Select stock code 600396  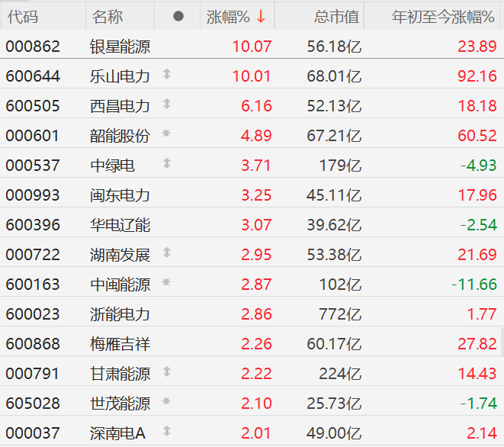coord(33,225)
